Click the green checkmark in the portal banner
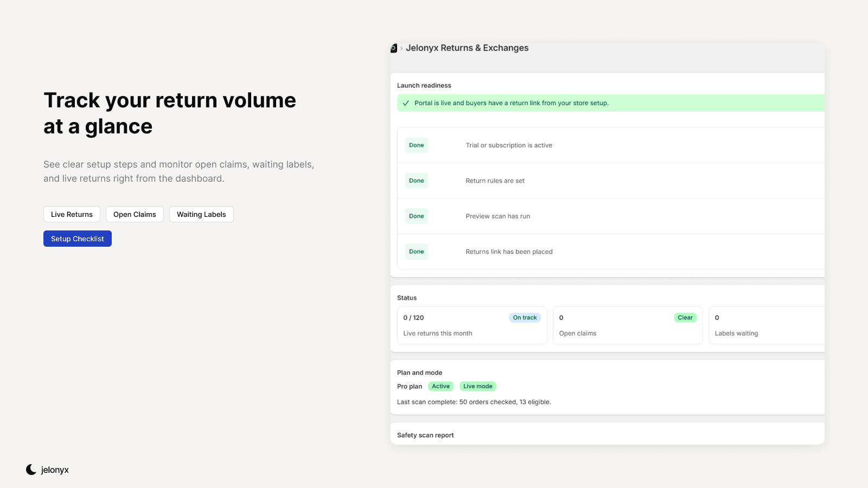This screenshot has width=868, height=488. [x=406, y=103]
